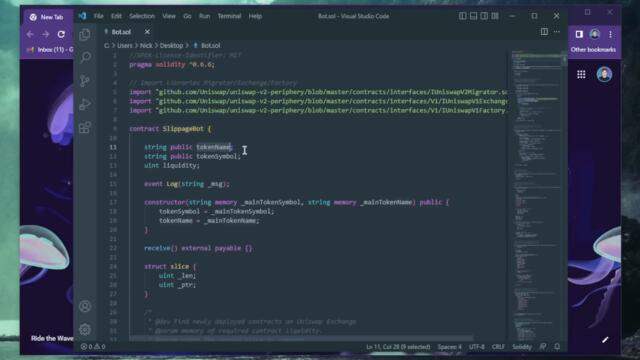Click the feedback icon in status bar
640x360 pixels.
click(543, 347)
